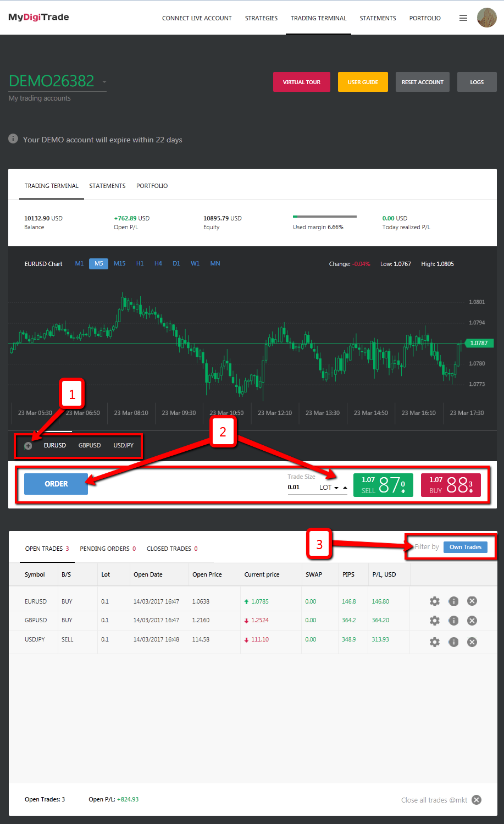Screen dimensions: 504x824
Task: Switch to the panel's Trading Terminal tab
Action: tap(52, 186)
